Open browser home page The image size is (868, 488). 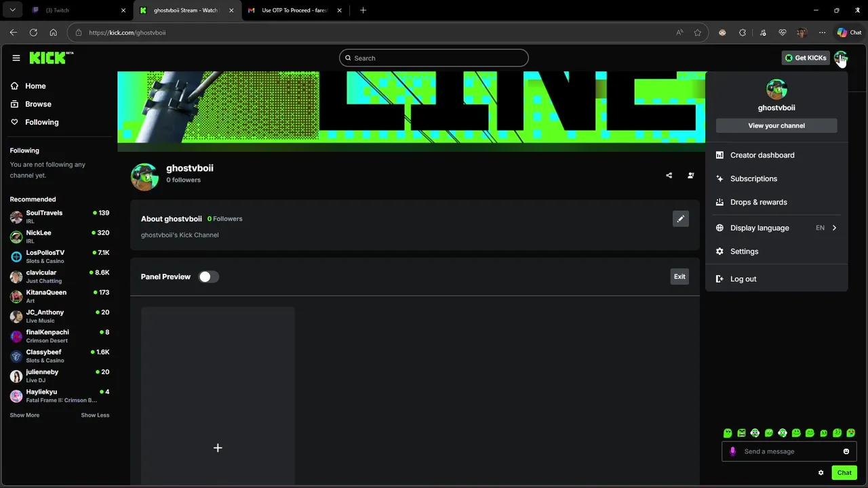pos(53,33)
